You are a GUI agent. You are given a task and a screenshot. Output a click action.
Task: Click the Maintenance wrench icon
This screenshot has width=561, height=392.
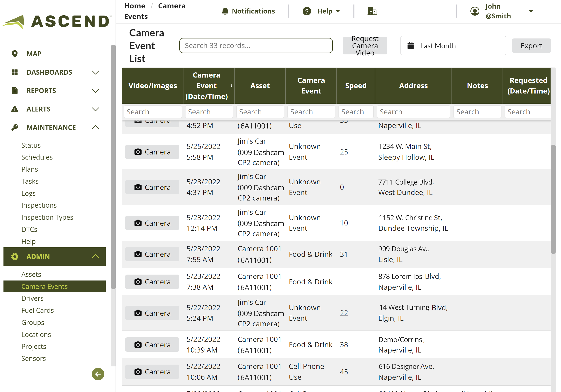coord(15,127)
